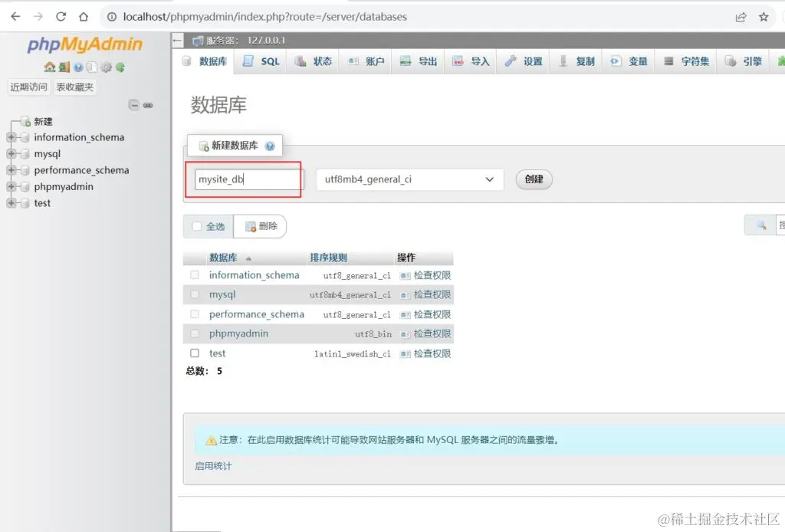Screen dimensions: 785x532
Task: Open the phpMyAdmin documentation help icon
Action: [x=78, y=67]
